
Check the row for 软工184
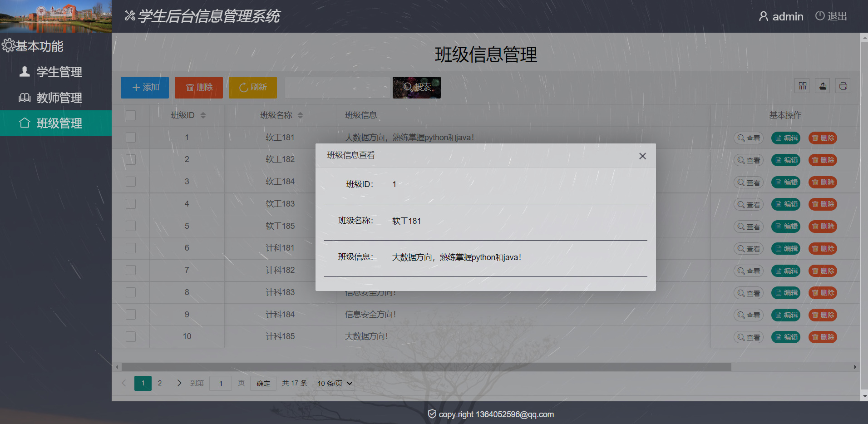[x=131, y=182]
